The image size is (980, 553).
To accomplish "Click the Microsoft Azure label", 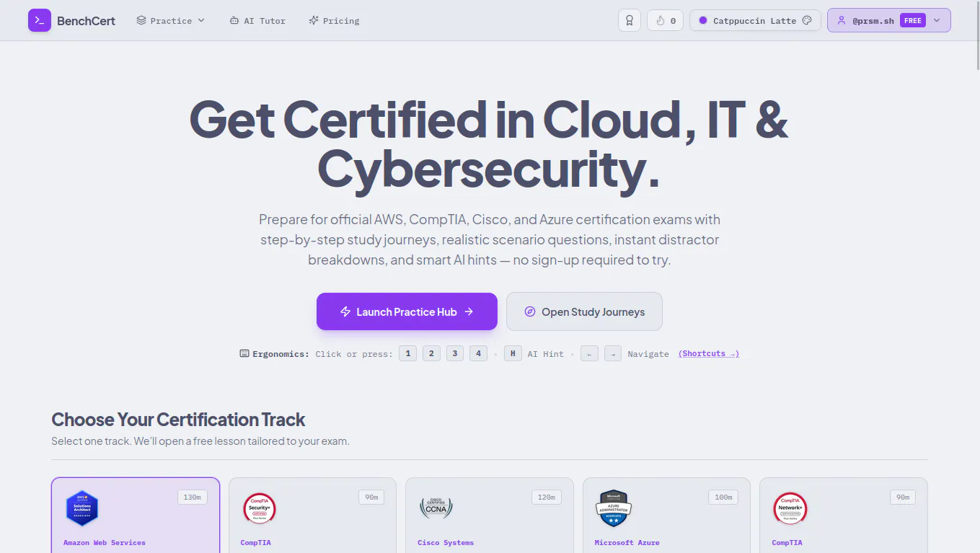I will 627,542.
